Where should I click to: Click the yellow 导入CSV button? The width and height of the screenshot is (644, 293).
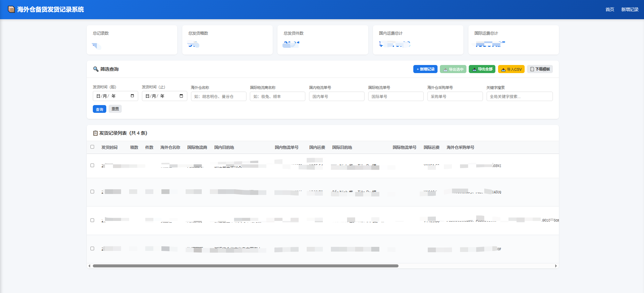tap(511, 69)
